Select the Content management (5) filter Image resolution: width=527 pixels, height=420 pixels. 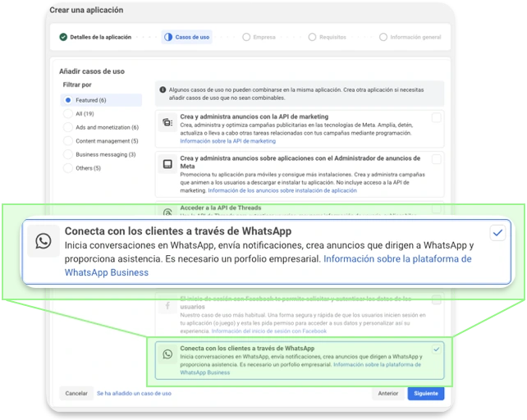coord(101,141)
